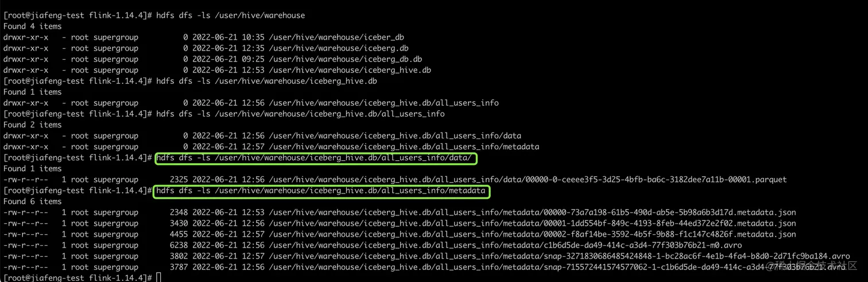Image resolution: width=868 pixels, height=282 pixels.
Task: Click the file size value 3787
Action: [x=179, y=267]
